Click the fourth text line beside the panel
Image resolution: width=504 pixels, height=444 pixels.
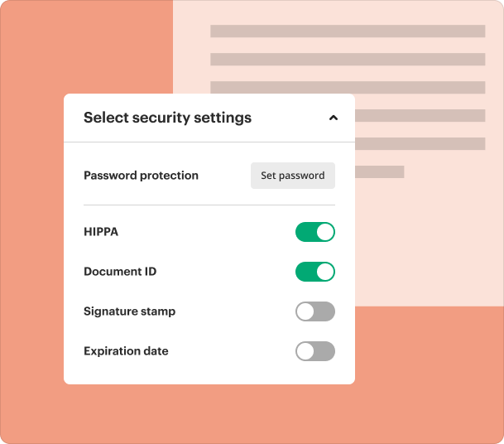point(420,115)
